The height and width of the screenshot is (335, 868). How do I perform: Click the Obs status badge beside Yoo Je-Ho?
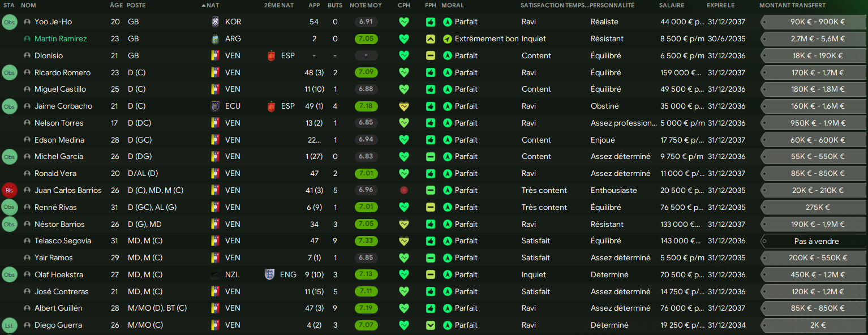tap(10, 22)
